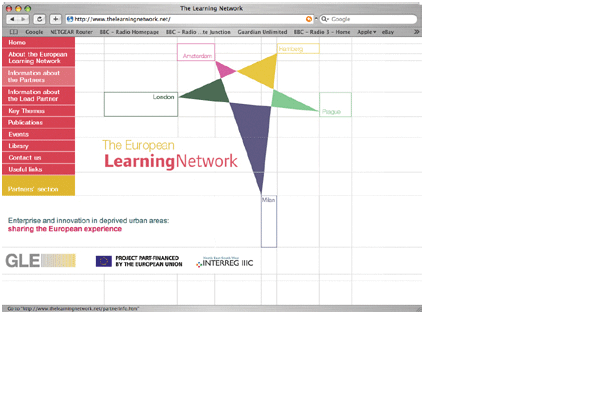Click the orange RSS/stop icon in address bar
Screen dimensions: 615x396
click(309, 19)
